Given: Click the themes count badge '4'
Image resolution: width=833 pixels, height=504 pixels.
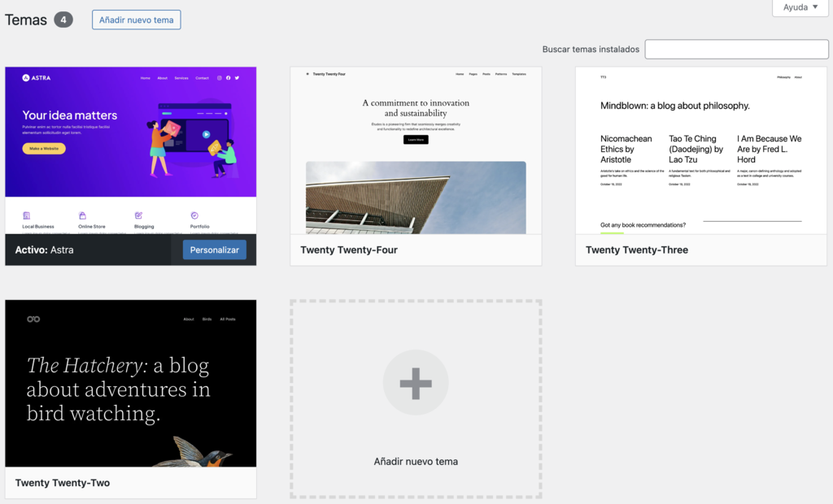Looking at the screenshot, I should (x=63, y=20).
